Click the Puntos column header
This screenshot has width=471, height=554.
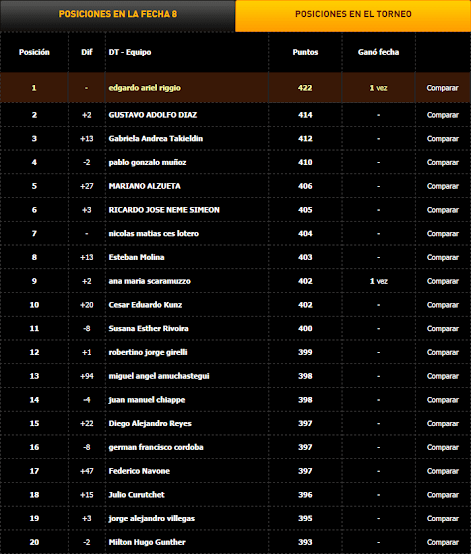305,52
